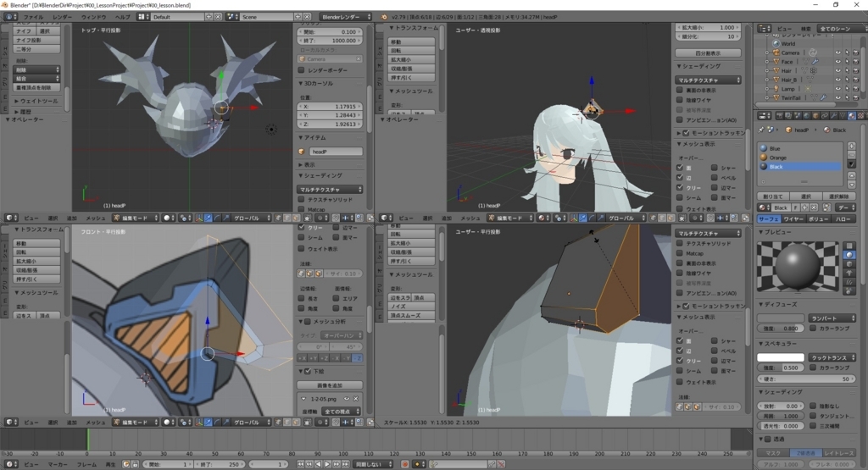Jump to first frame playback icon

tap(301, 464)
